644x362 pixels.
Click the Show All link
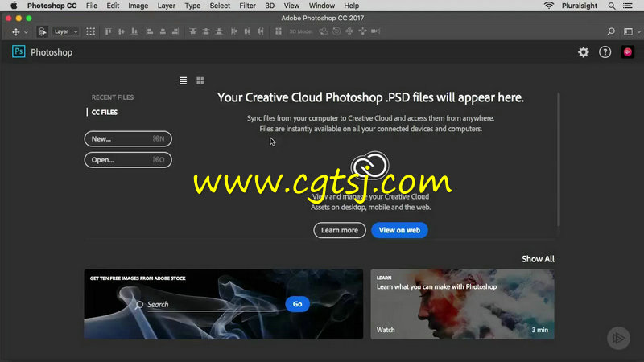pyautogui.click(x=538, y=259)
